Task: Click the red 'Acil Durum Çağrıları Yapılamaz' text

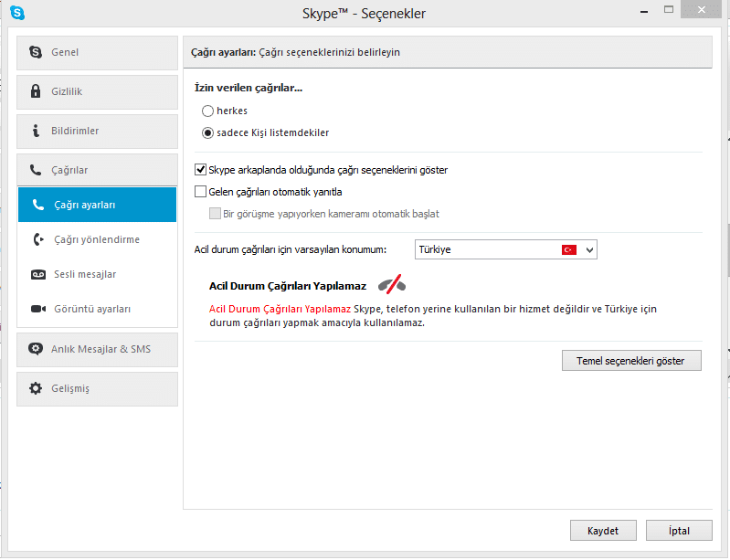Action: (x=280, y=309)
